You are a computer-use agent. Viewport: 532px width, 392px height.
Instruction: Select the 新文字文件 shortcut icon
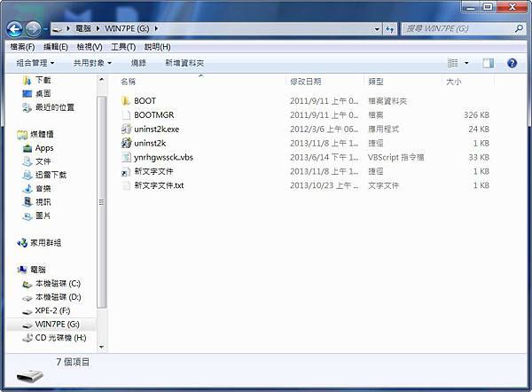pyautogui.click(x=126, y=171)
